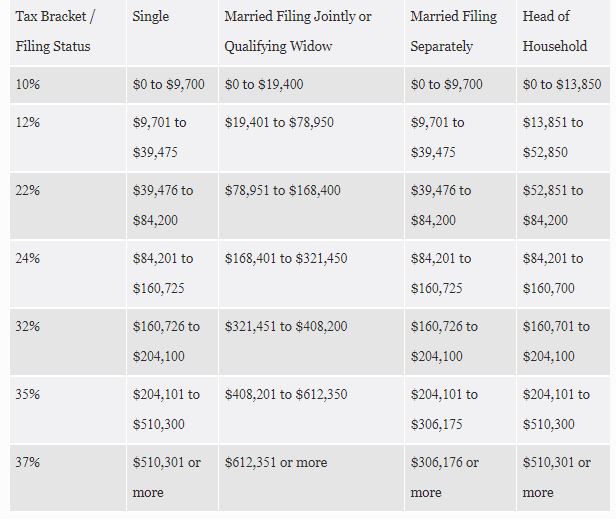Click the "$168,401 to $321,450" cell
Image resolution: width=616 pixels, height=519 pixels.
286,258
